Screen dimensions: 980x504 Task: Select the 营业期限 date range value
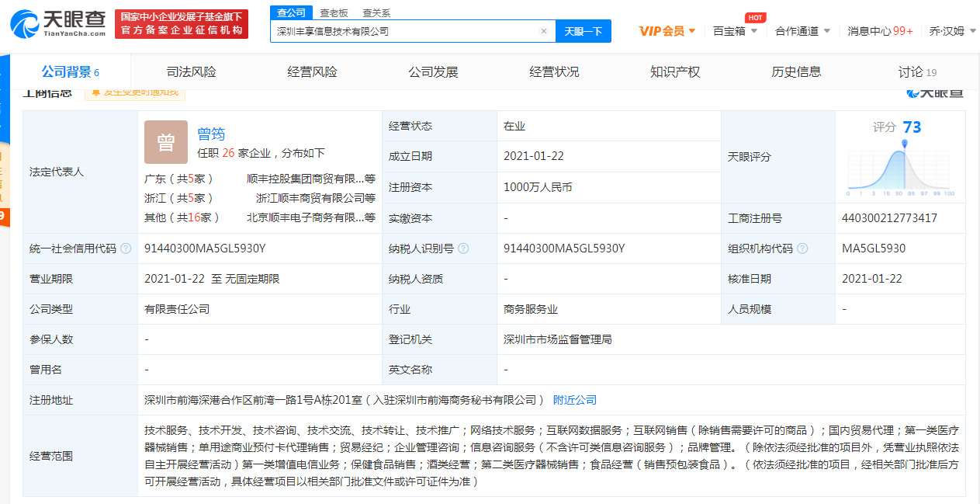[x=212, y=279]
